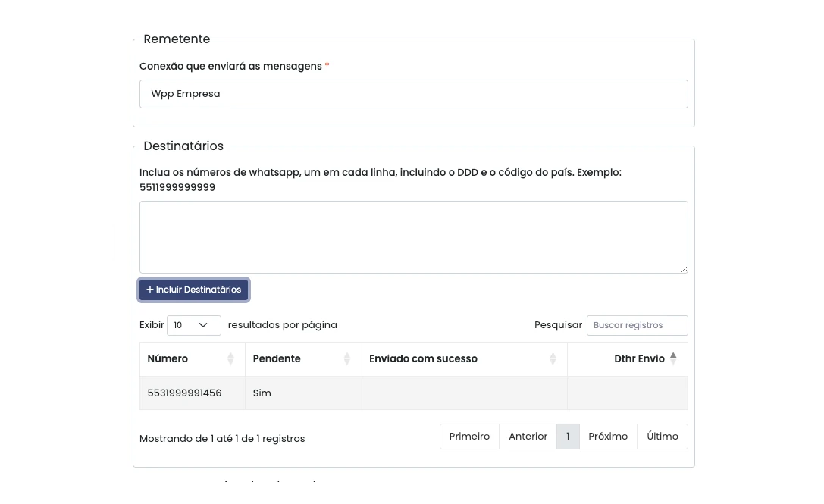Click the Pendente column sort arrows

(347, 359)
